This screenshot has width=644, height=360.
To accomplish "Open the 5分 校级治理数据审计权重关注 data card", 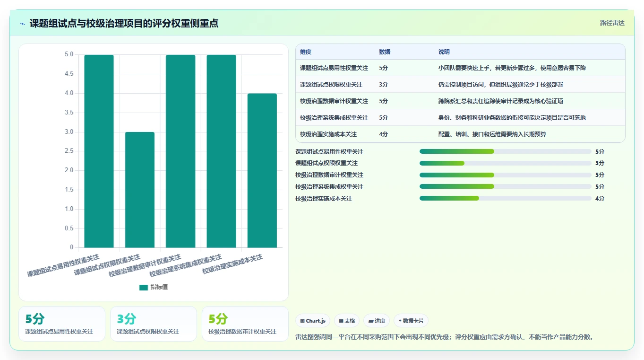I will coord(245,324).
